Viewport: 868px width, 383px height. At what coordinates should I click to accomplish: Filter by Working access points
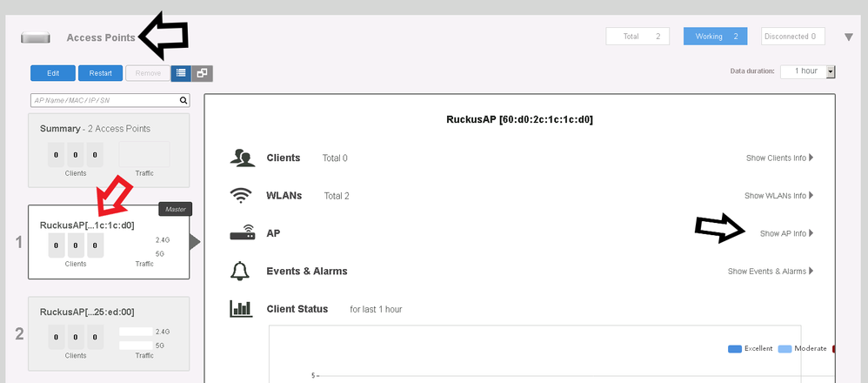[716, 37]
